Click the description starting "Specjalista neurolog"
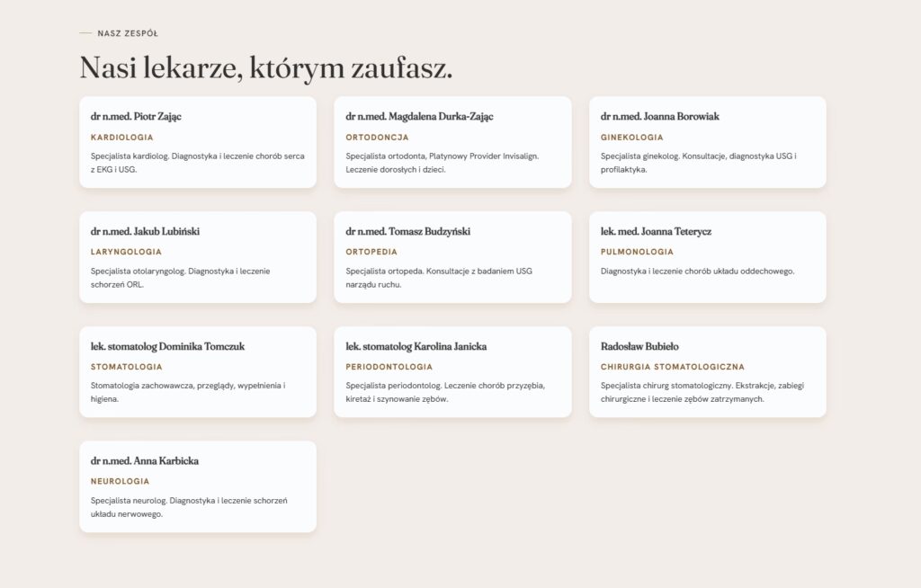Screen dimensions: 921x588 click(x=189, y=507)
